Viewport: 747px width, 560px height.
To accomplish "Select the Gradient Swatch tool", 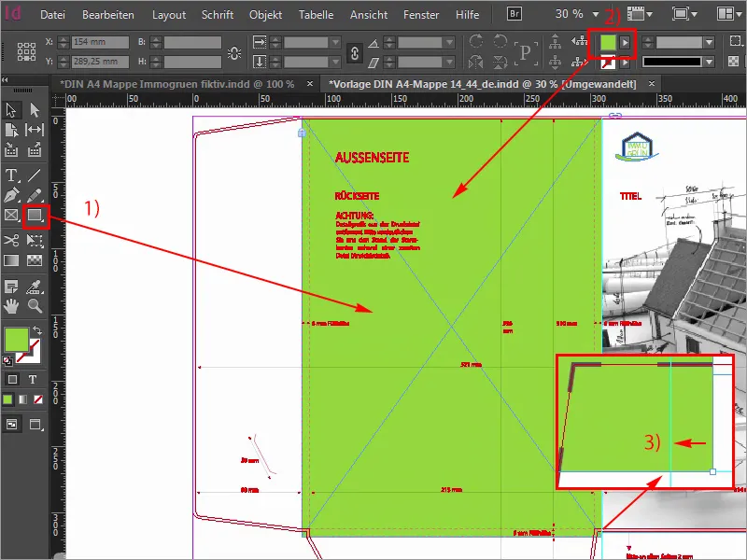I will [11, 260].
